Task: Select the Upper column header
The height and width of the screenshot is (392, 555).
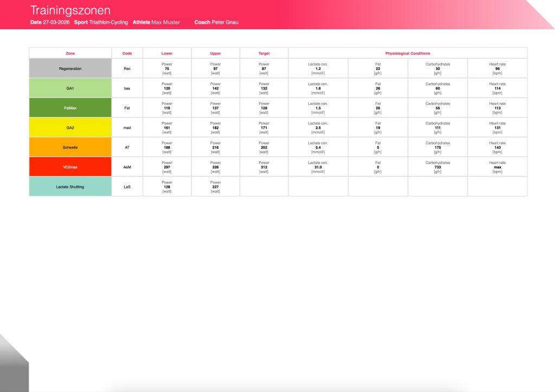Action: [215, 54]
